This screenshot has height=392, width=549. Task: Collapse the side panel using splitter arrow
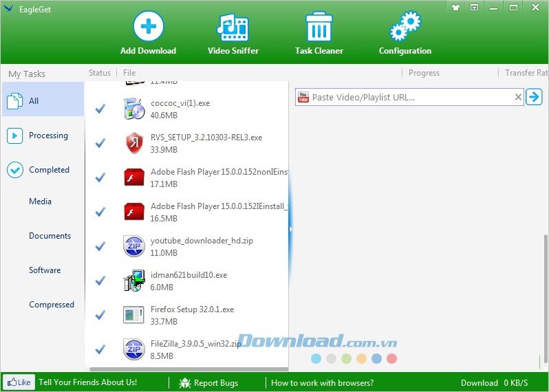pyautogui.click(x=290, y=229)
